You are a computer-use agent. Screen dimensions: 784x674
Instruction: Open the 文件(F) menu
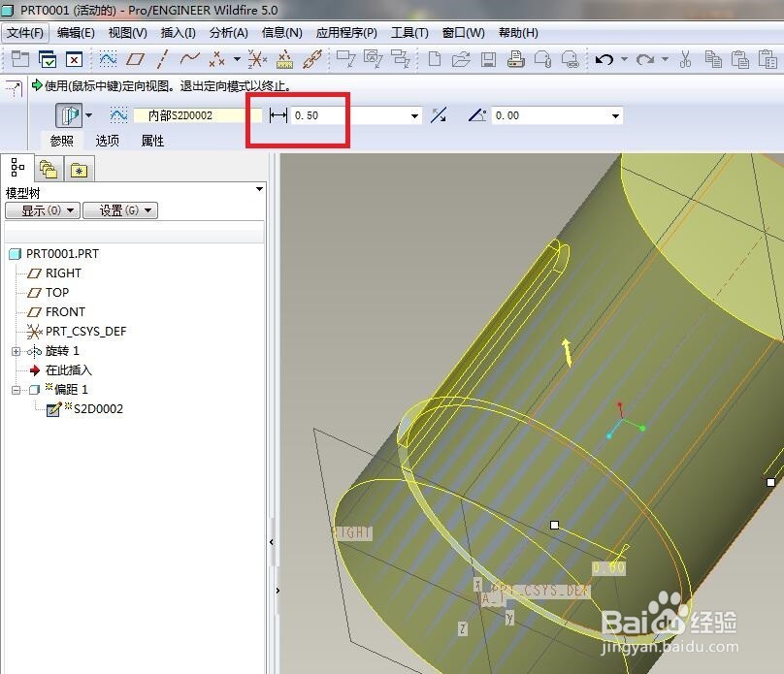coord(25,33)
